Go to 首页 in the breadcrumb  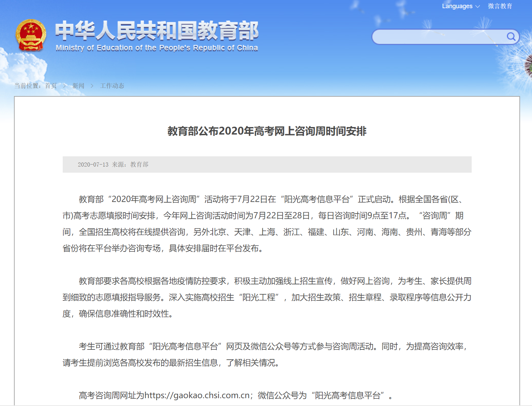click(x=51, y=86)
